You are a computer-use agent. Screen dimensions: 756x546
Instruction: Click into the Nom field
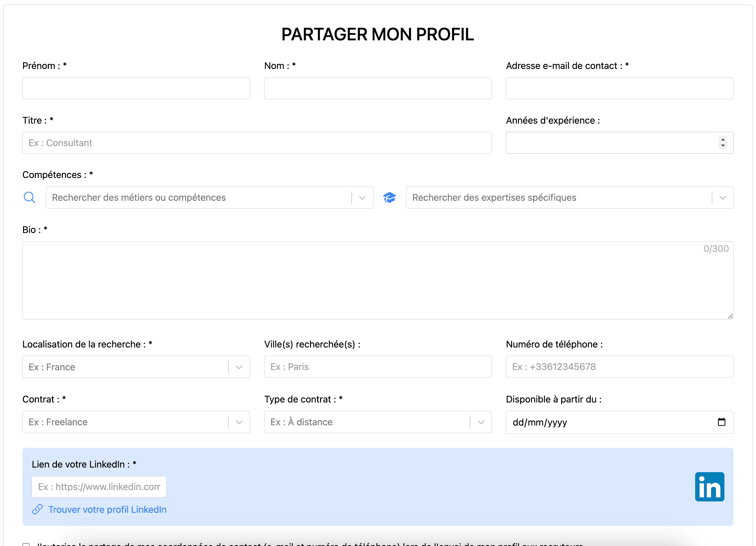click(378, 88)
